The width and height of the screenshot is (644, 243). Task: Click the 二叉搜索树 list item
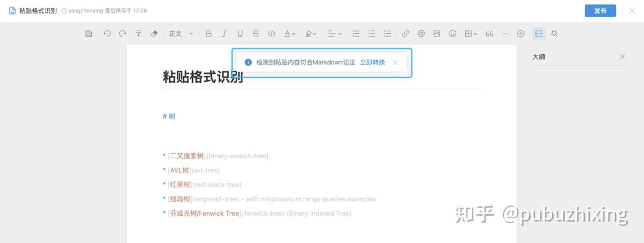(215, 156)
